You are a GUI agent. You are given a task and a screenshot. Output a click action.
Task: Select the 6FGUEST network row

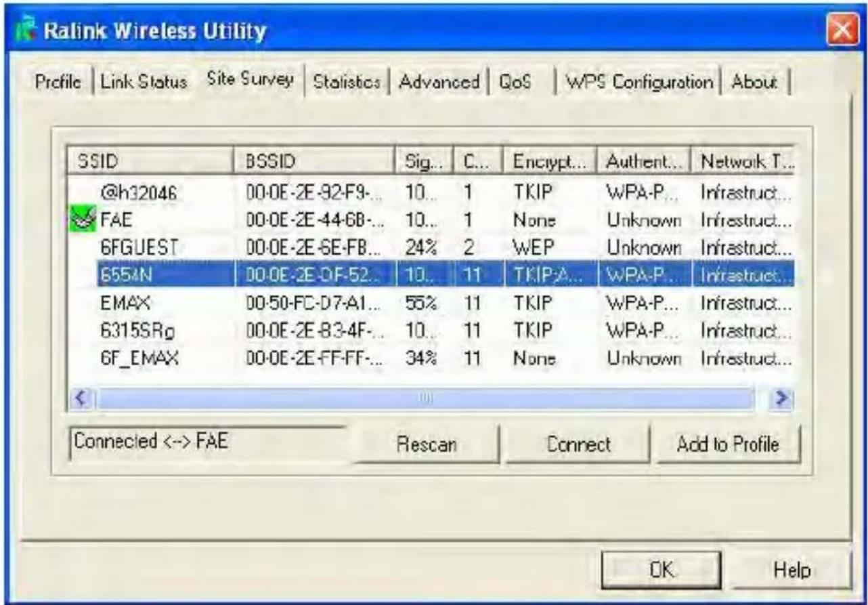click(x=432, y=247)
